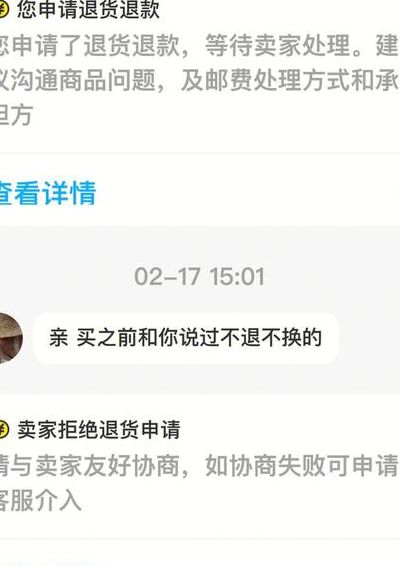Tap the 拒绝 word in the rejection heading

78,430
